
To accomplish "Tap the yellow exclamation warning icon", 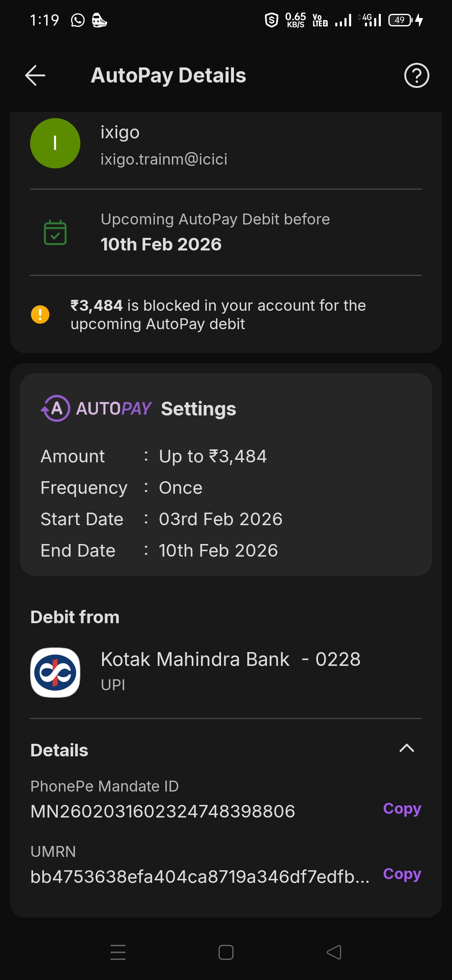I will click(x=40, y=315).
